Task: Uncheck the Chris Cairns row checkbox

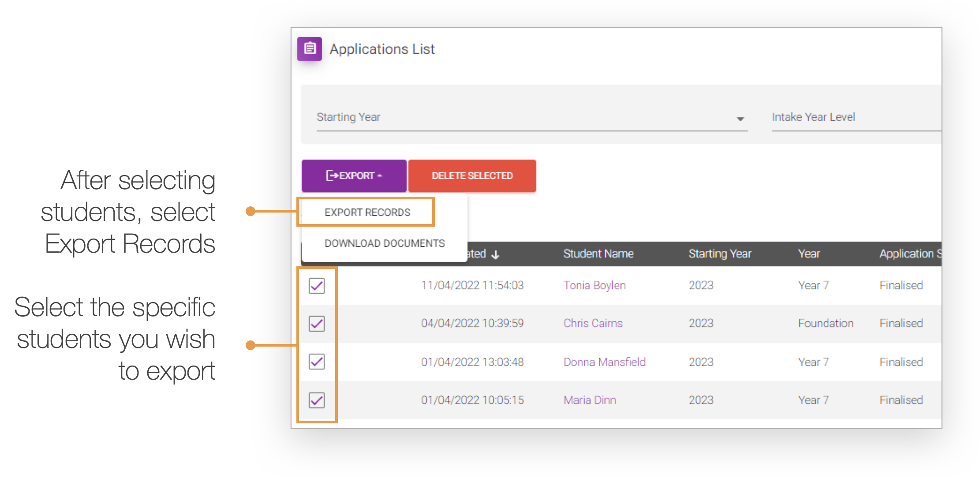Action: (317, 324)
